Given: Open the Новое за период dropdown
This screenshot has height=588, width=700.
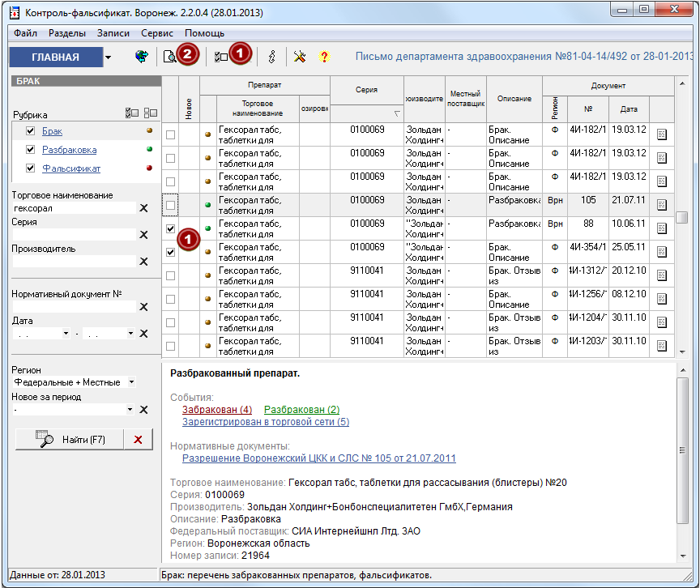Looking at the screenshot, I should pyautogui.click(x=130, y=409).
